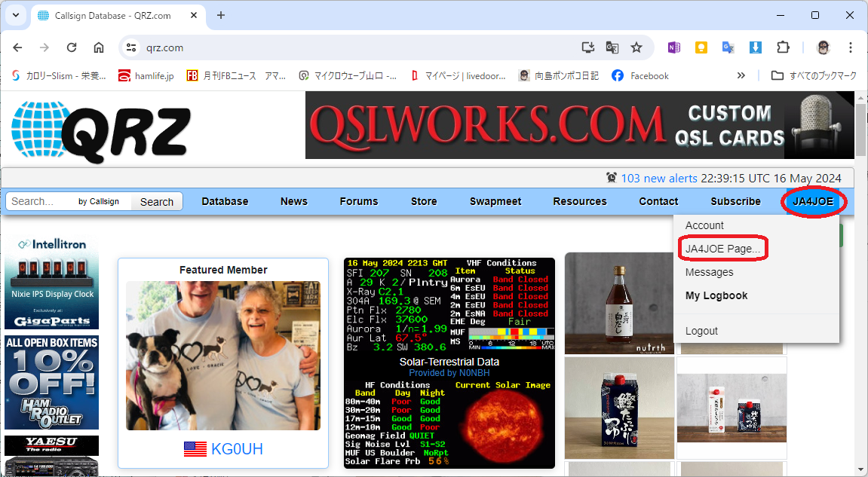Click the qrz.com address bar

click(x=354, y=47)
